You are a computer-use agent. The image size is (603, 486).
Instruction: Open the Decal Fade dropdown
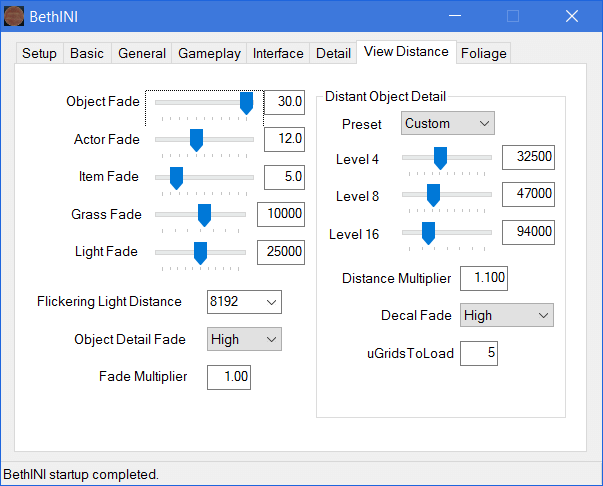point(506,316)
